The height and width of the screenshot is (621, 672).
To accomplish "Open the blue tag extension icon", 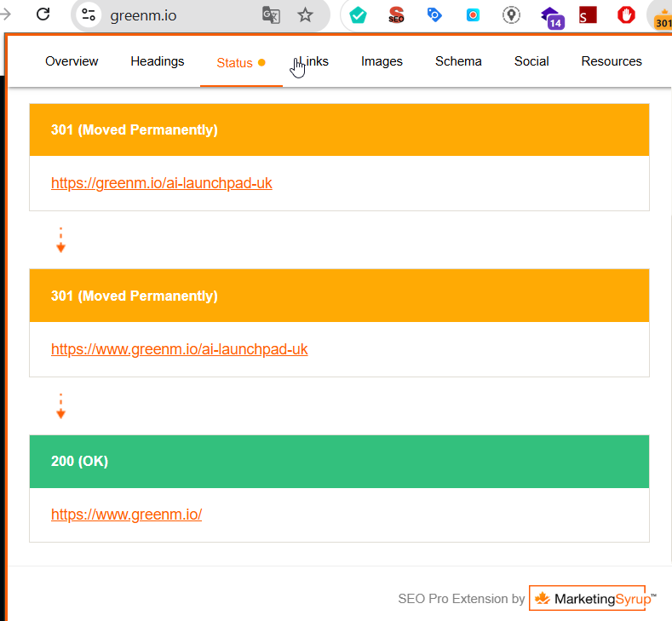I will 434,15.
